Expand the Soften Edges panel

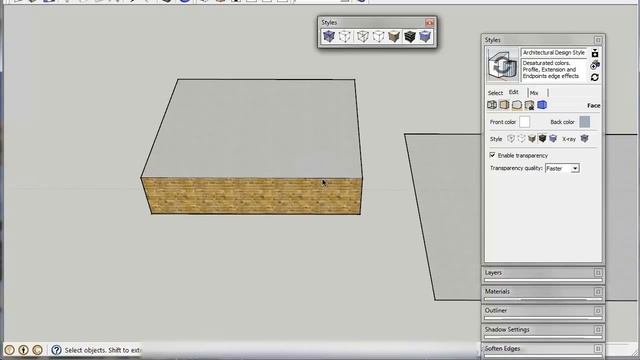point(598,349)
